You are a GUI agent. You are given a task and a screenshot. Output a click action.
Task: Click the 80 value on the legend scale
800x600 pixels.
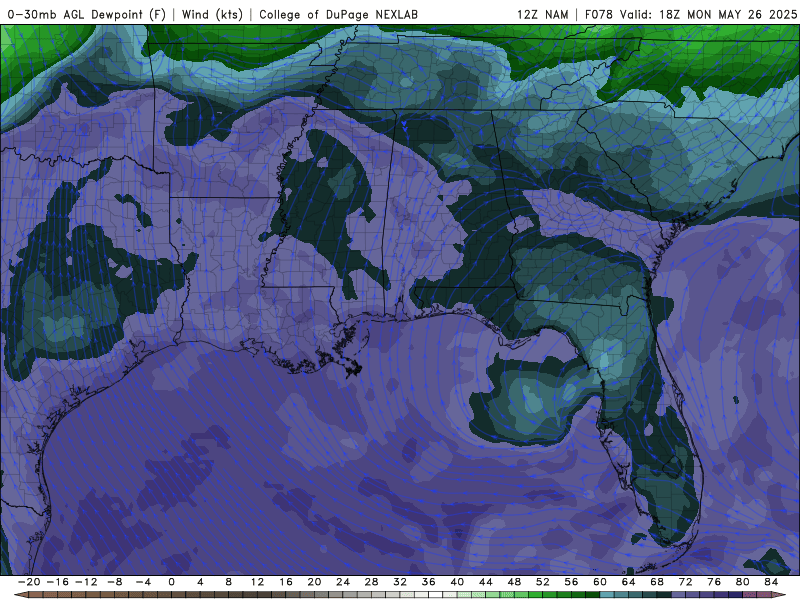[743, 582]
